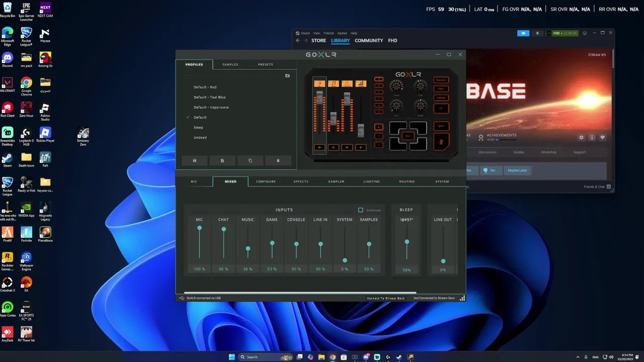Screen dimensions: 644x362
Task: Click the Steam game info icon
Action: (592, 137)
